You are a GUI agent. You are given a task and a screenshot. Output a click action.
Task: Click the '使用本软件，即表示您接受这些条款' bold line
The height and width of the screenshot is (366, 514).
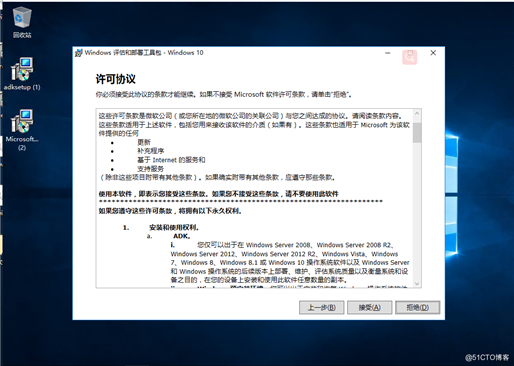(218, 194)
